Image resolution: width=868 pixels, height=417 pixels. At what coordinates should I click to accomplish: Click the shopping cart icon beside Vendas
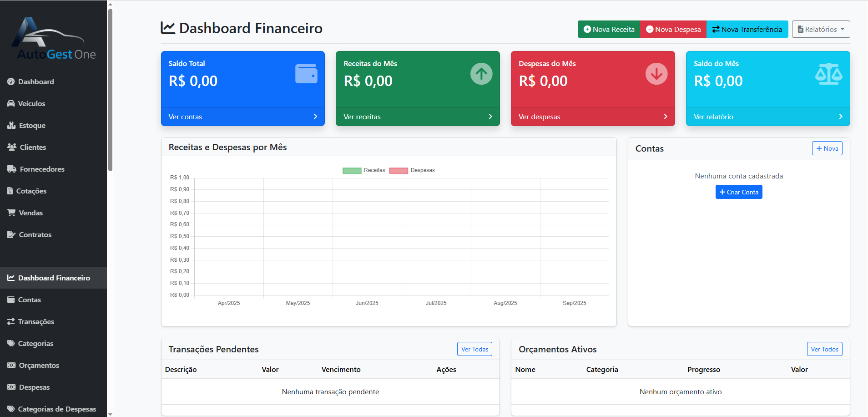coord(11,213)
